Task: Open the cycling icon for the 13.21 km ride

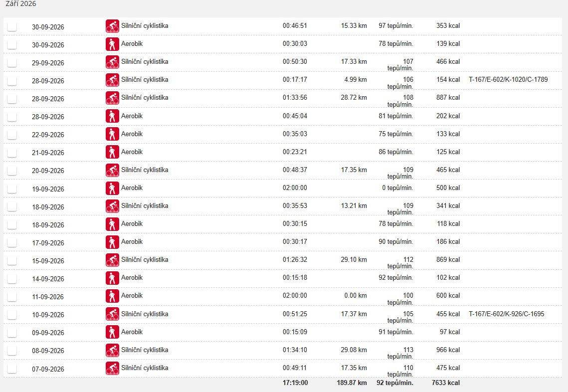Action: click(x=112, y=206)
